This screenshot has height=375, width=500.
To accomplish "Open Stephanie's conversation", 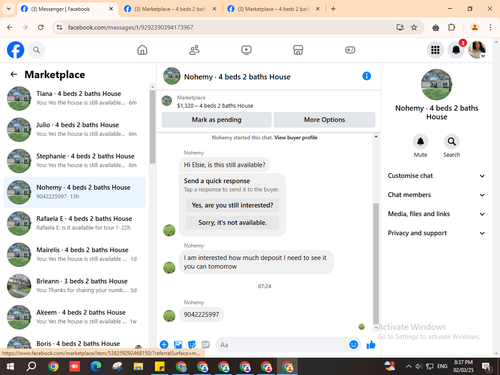I will [x=74, y=161].
